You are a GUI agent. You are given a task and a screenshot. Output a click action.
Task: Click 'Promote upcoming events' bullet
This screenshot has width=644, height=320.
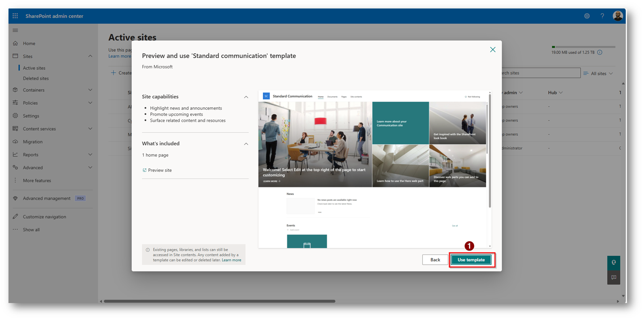tap(176, 114)
